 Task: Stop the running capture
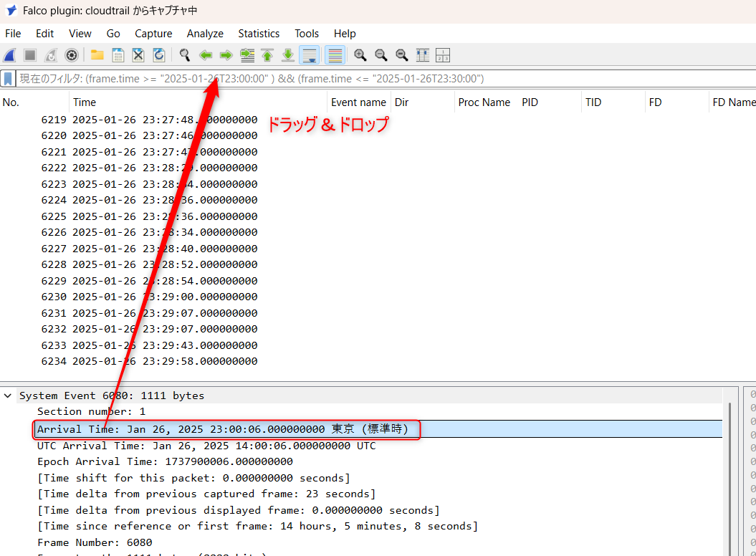[30, 55]
